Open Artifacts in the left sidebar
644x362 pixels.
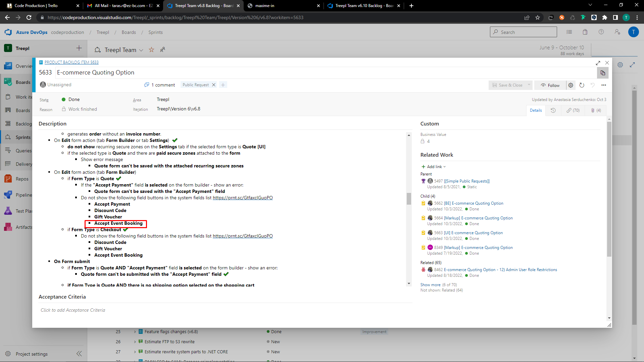click(18, 227)
